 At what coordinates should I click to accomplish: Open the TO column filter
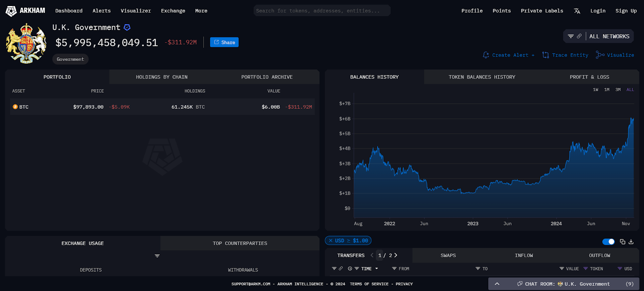click(478, 268)
